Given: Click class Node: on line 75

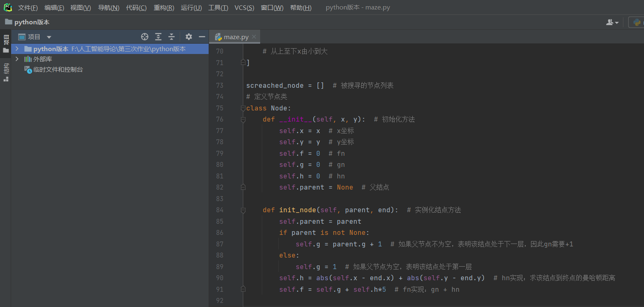Looking at the screenshot, I should (269, 108).
